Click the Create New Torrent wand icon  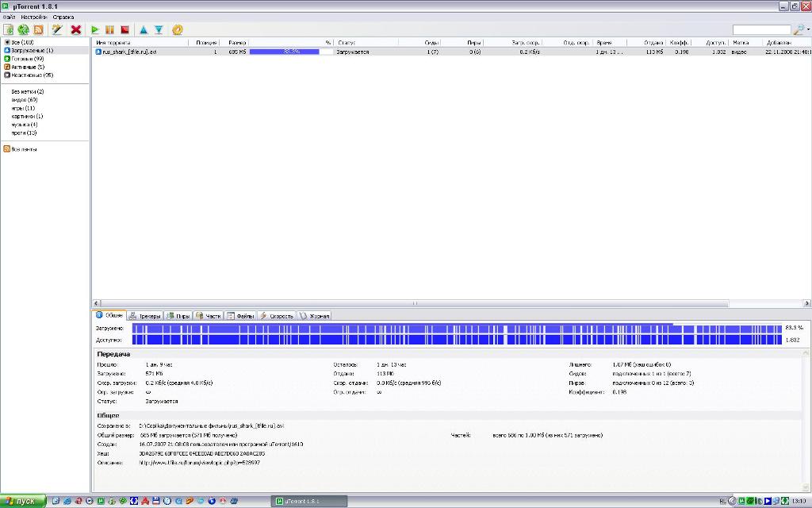(x=57, y=29)
